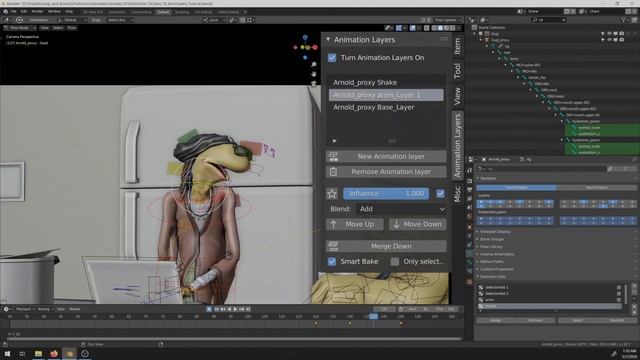Open the Blend mode dropdown showing Add
This screenshot has width=640, height=360.
[x=402, y=209]
